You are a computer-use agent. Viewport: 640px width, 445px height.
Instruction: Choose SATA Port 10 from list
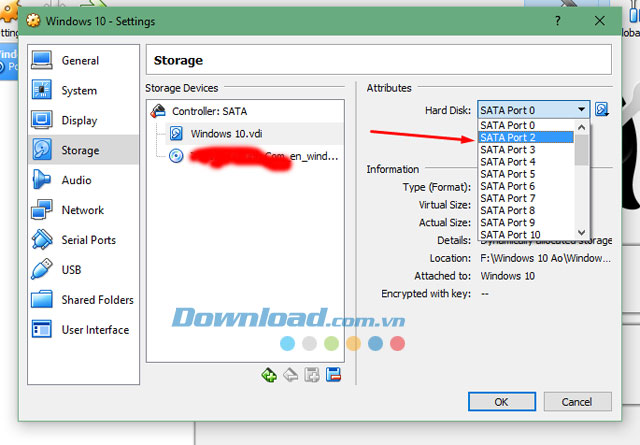click(x=526, y=235)
